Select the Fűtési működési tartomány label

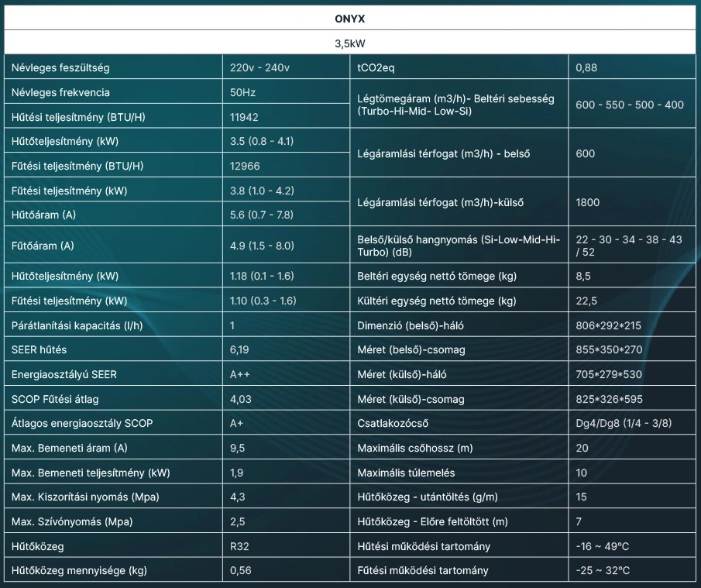(x=423, y=571)
